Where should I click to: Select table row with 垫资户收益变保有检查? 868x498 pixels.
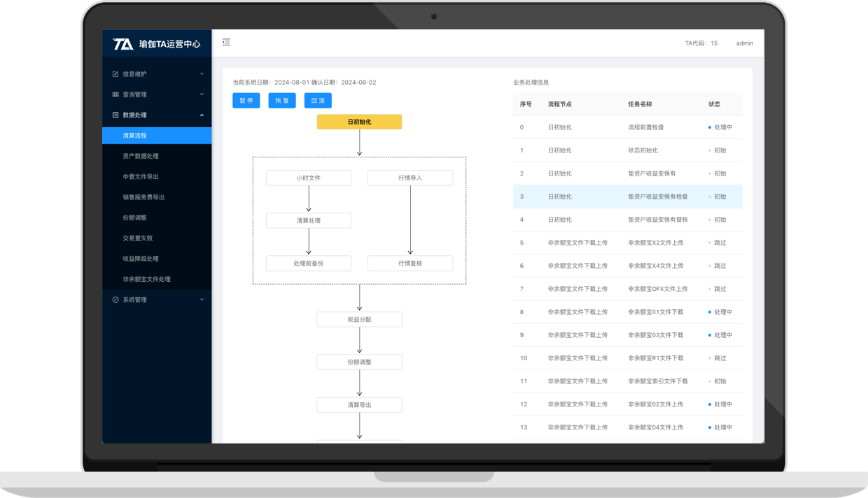[x=627, y=197]
